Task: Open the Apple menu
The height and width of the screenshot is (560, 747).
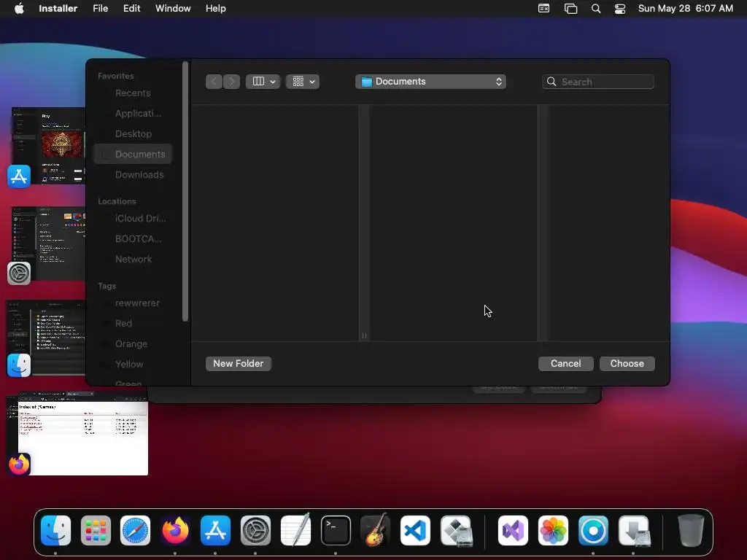Action: tap(19, 9)
